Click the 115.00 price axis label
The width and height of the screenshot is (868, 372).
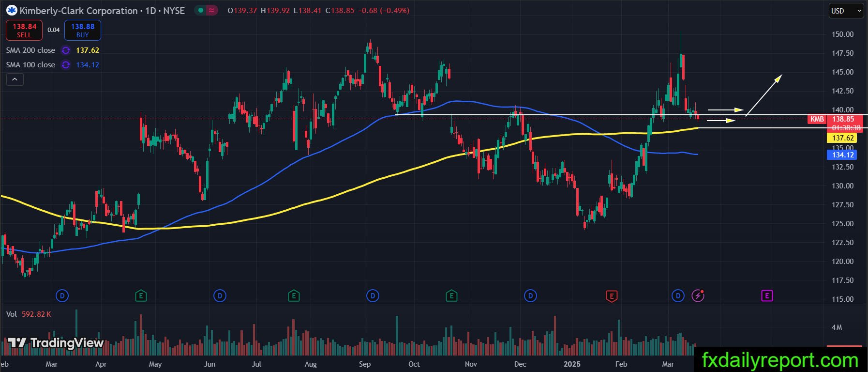pyautogui.click(x=843, y=299)
